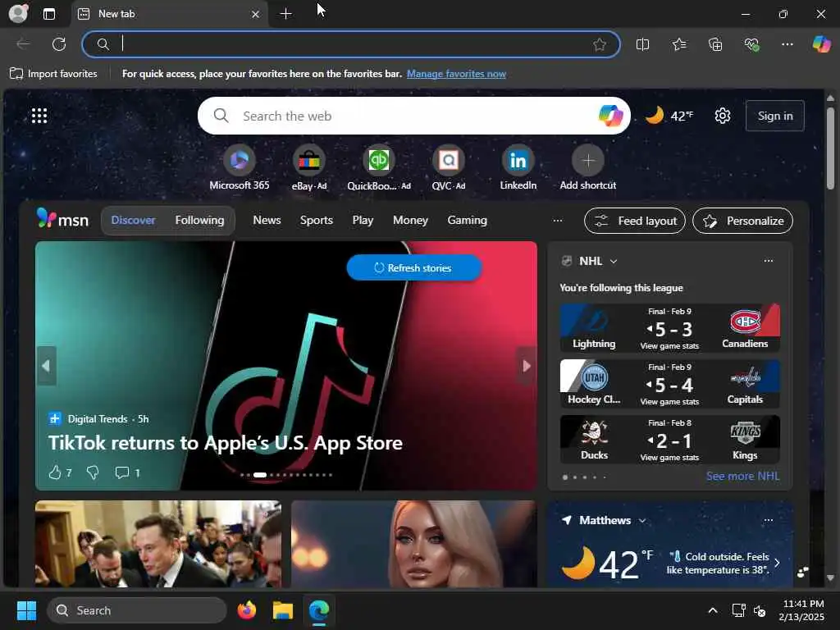Open the Sports feed tab
Image resolution: width=840 pixels, height=630 pixels.
[316, 220]
